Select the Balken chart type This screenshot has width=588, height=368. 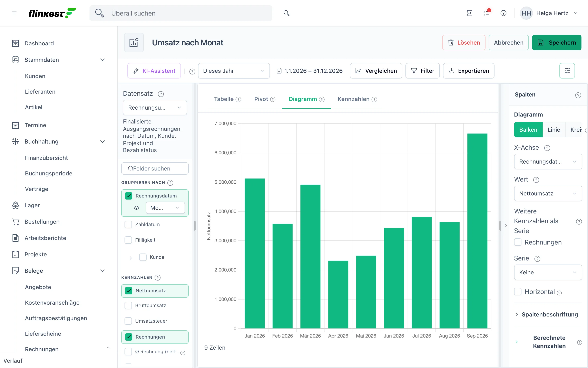coord(528,130)
